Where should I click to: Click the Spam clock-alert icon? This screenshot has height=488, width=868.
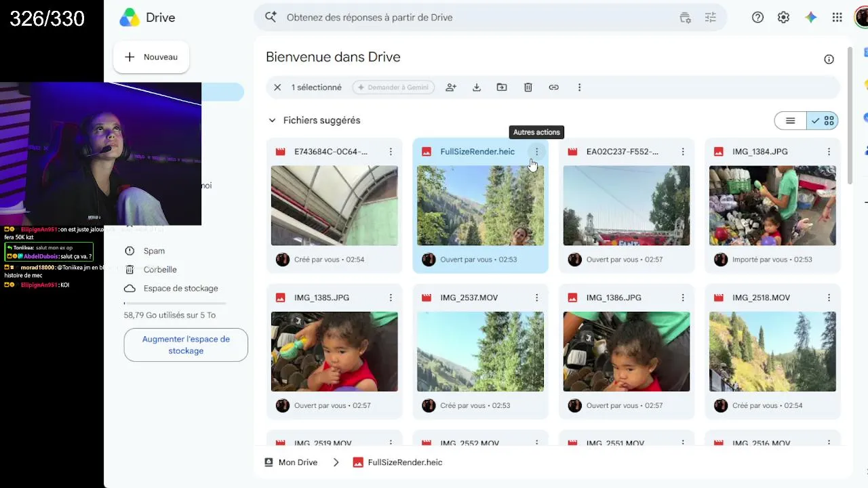[130, 251]
